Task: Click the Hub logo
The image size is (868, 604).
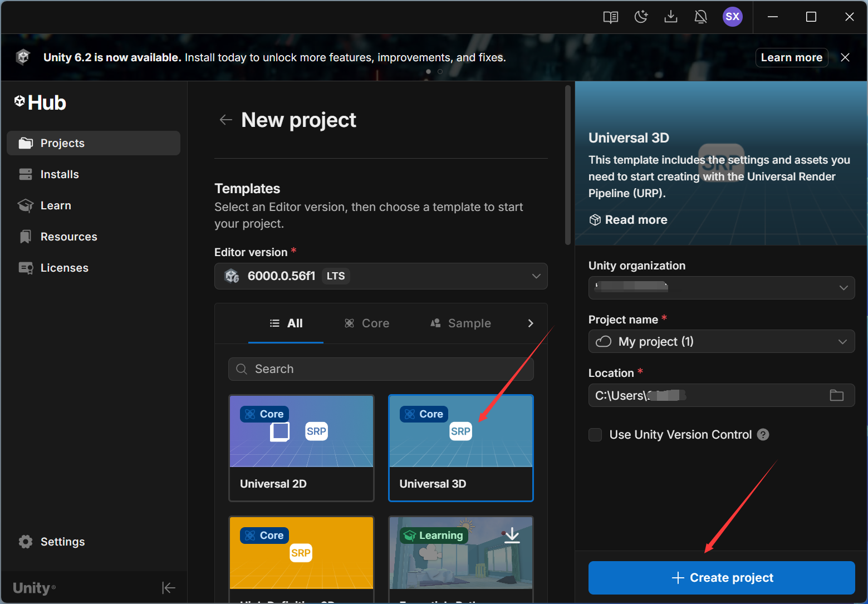Action: pyautogui.click(x=40, y=102)
